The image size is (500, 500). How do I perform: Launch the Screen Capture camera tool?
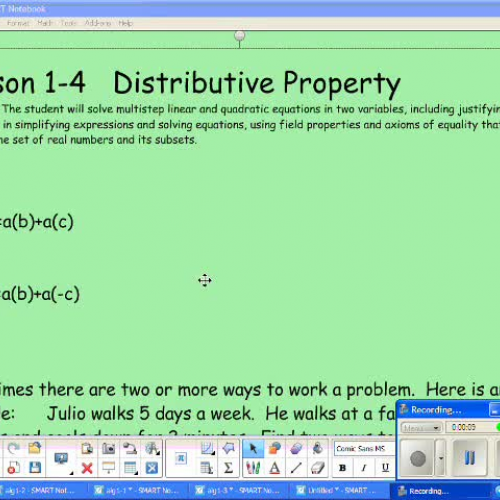pyautogui.click(x=109, y=449)
